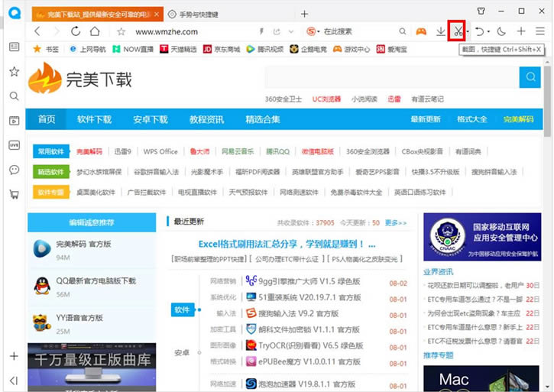554x392 pixels.
Task: Open the WPS Office link
Action: click(160, 151)
